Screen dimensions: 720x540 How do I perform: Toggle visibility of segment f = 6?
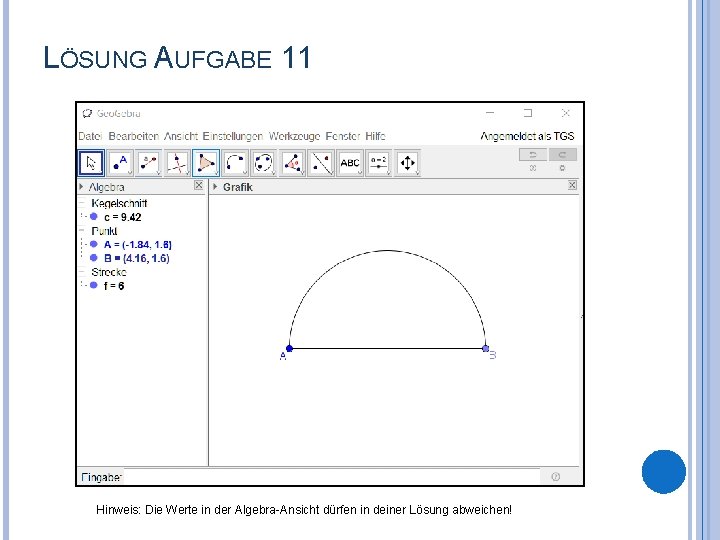tap(94, 285)
